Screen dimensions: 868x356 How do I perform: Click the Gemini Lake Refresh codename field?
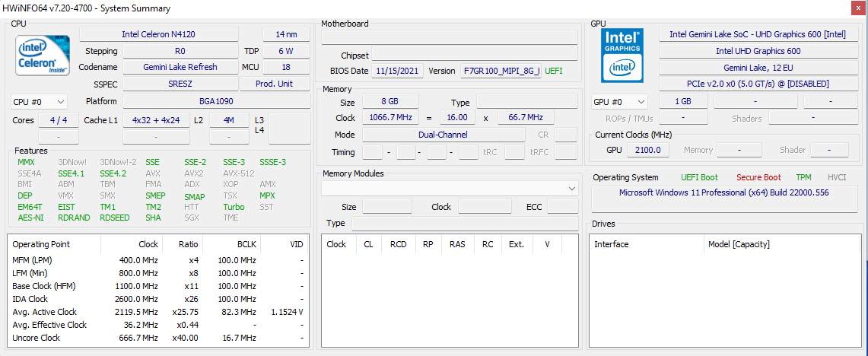(x=180, y=67)
